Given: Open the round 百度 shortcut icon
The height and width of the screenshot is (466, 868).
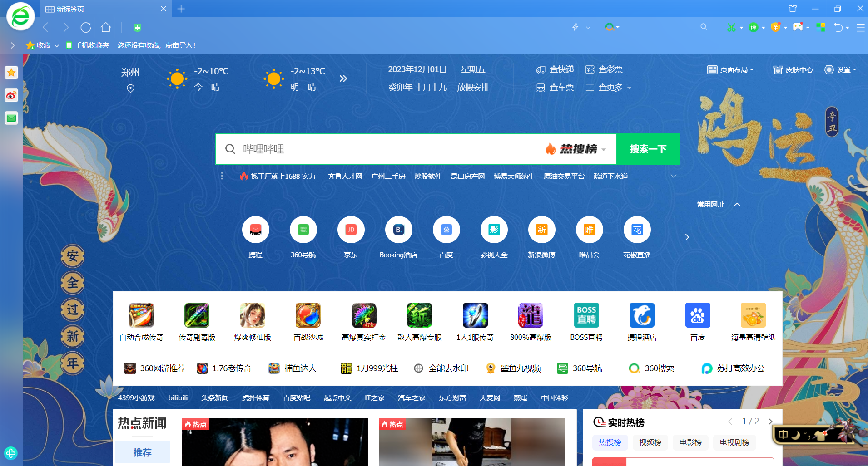Looking at the screenshot, I should (446, 230).
